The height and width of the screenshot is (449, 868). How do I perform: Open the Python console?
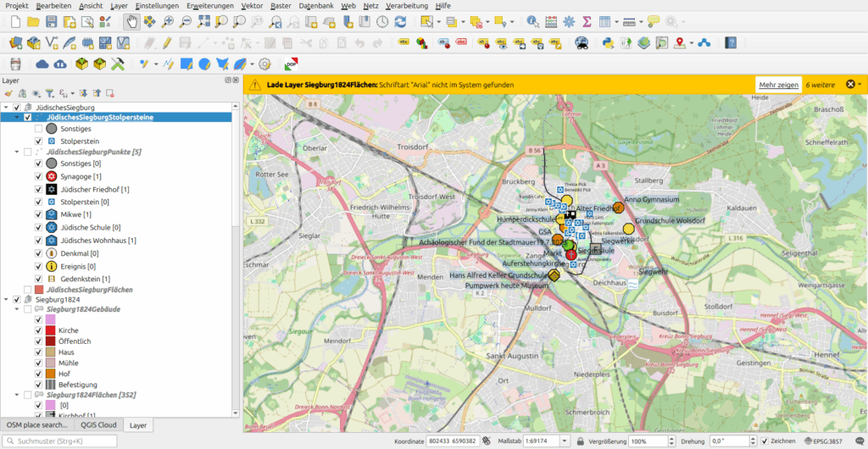click(x=607, y=42)
